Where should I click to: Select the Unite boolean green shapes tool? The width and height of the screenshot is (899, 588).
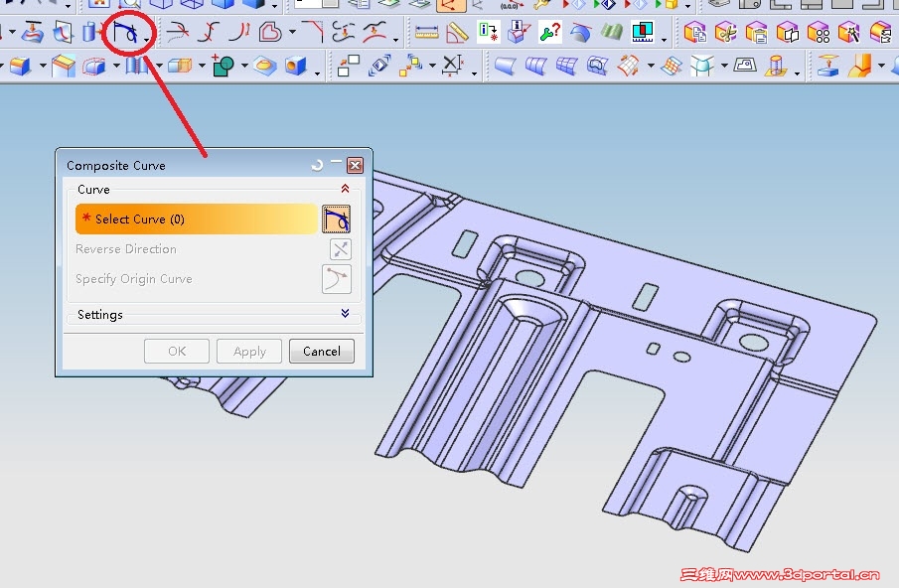pos(224,66)
